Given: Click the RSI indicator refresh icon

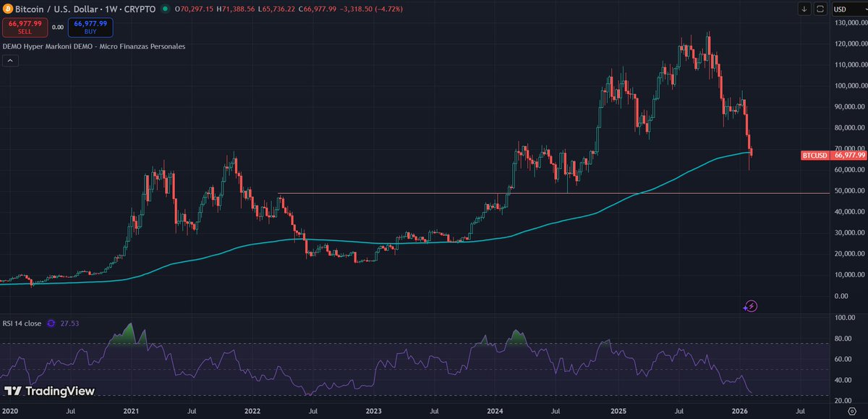Looking at the screenshot, I should click(52, 323).
